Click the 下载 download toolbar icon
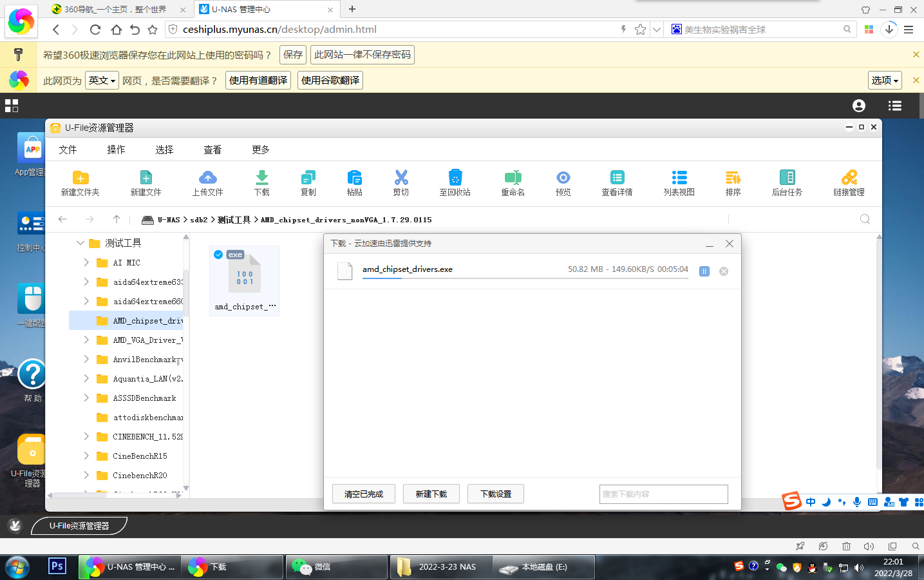The image size is (924, 580). 261,182
